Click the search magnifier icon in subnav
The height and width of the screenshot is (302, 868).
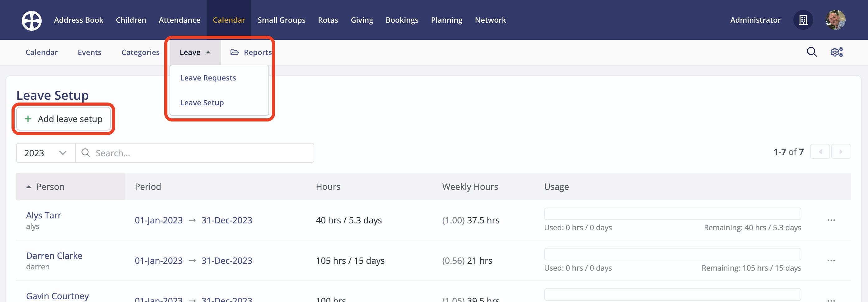pyautogui.click(x=812, y=52)
